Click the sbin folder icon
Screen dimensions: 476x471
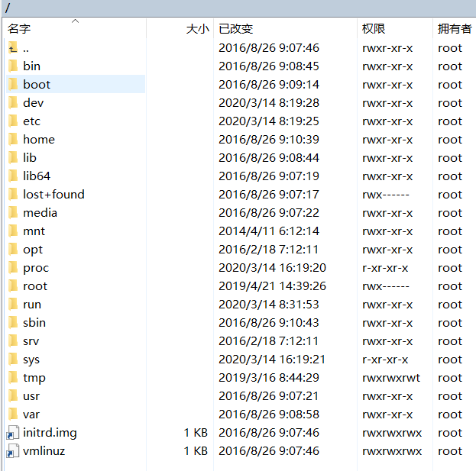point(13,323)
